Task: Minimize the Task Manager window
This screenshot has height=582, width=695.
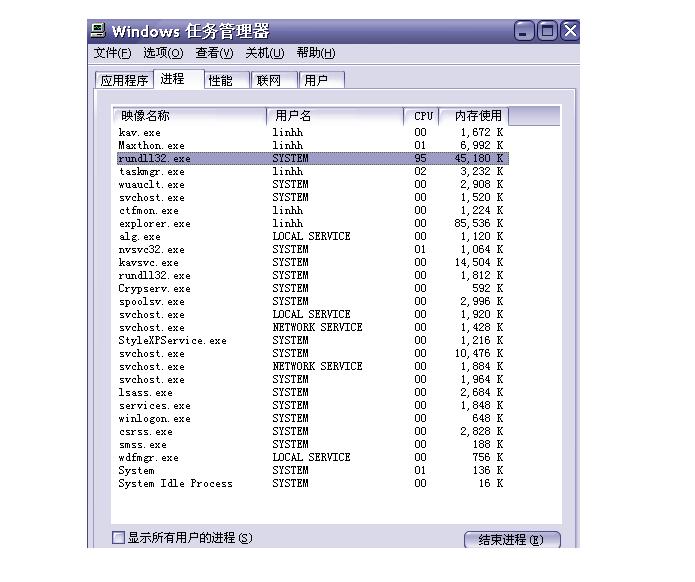Action: (x=524, y=31)
